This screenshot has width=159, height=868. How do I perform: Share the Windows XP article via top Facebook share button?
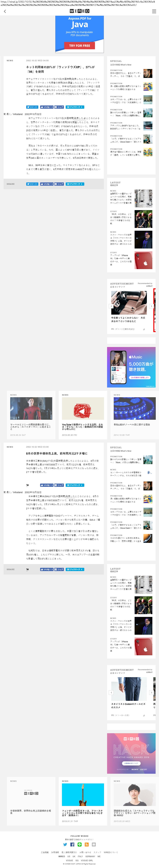pyautogui.click(x=59, y=107)
